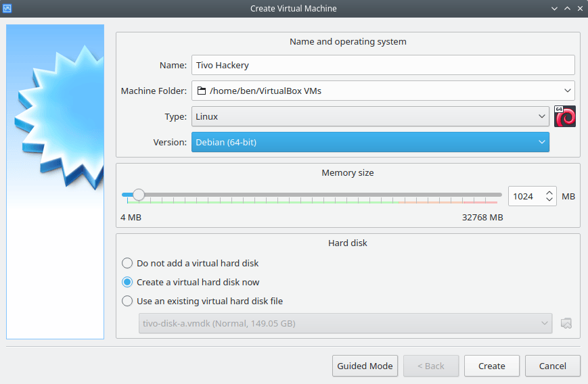Viewport: 588px width, 384px height.
Task: Expand the Version dropdown showing Debian (64-bit)
Action: tap(370, 142)
